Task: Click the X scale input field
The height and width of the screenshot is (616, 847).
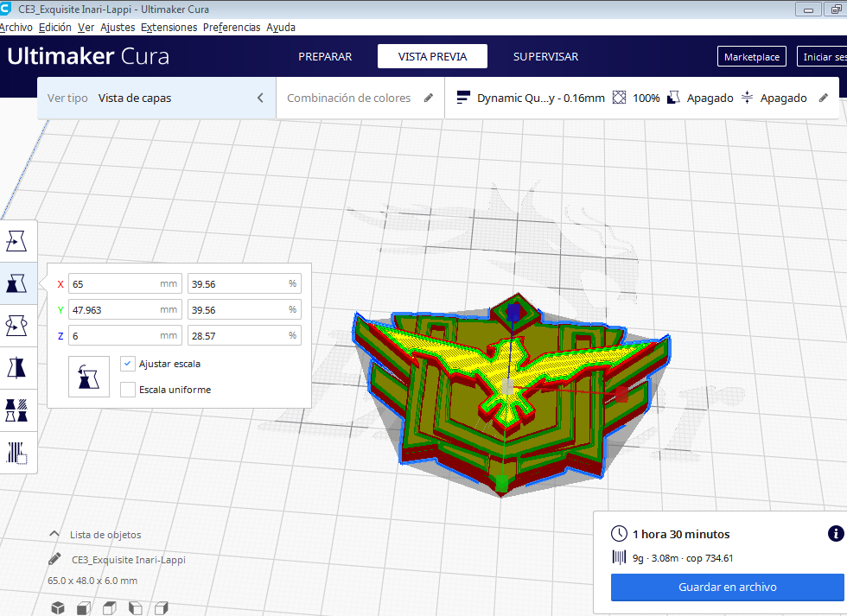Action: coord(124,283)
